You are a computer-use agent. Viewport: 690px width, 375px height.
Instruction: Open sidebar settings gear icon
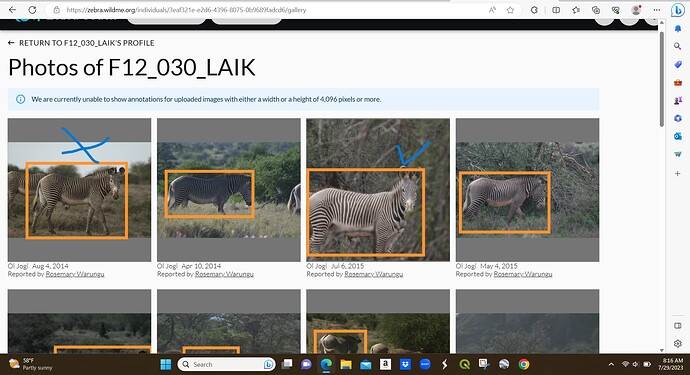coord(678,343)
